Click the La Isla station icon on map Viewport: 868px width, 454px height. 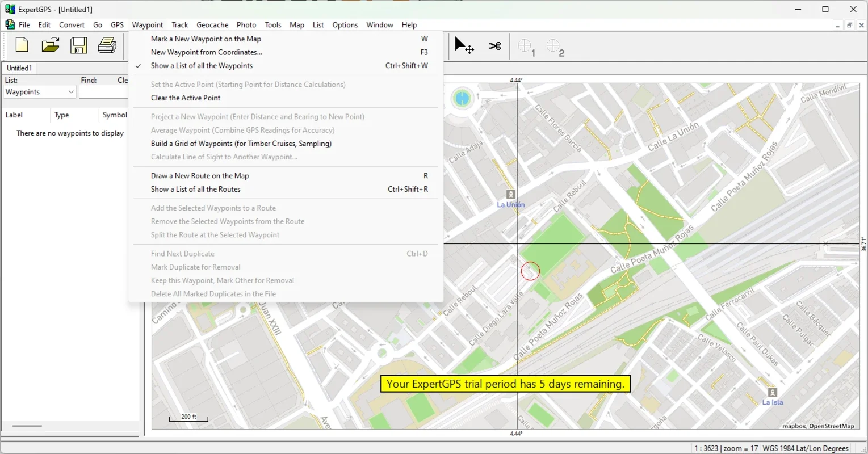coord(772,392)
